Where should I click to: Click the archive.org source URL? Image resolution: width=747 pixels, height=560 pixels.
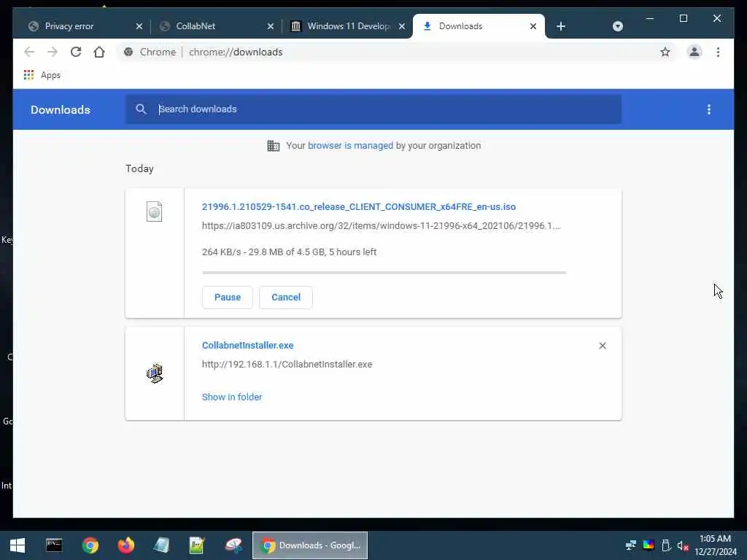pos(381,226)
